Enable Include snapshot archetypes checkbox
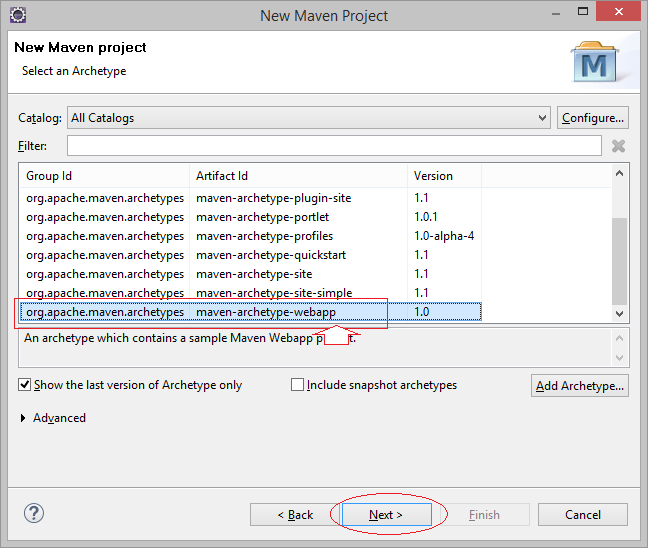Viewport: 648px width, 548px height. point(297,385)
